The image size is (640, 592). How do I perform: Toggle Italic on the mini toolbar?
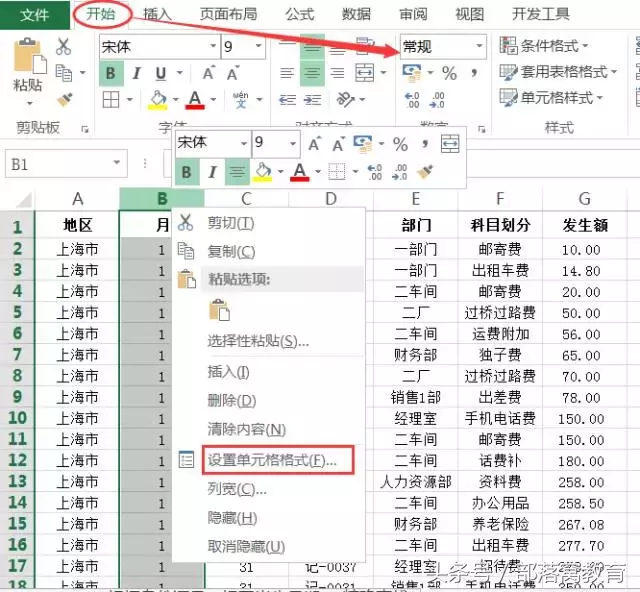click(x=212, y=172)
